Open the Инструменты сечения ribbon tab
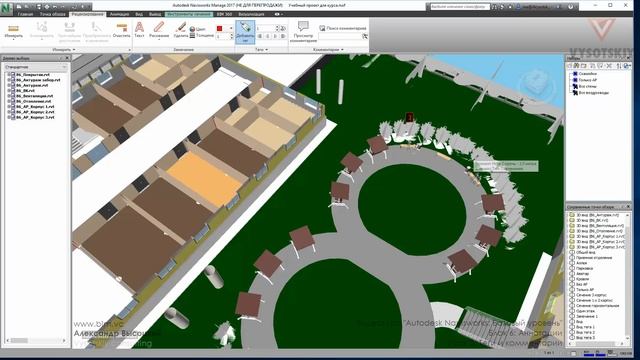 tap(189, 14)
